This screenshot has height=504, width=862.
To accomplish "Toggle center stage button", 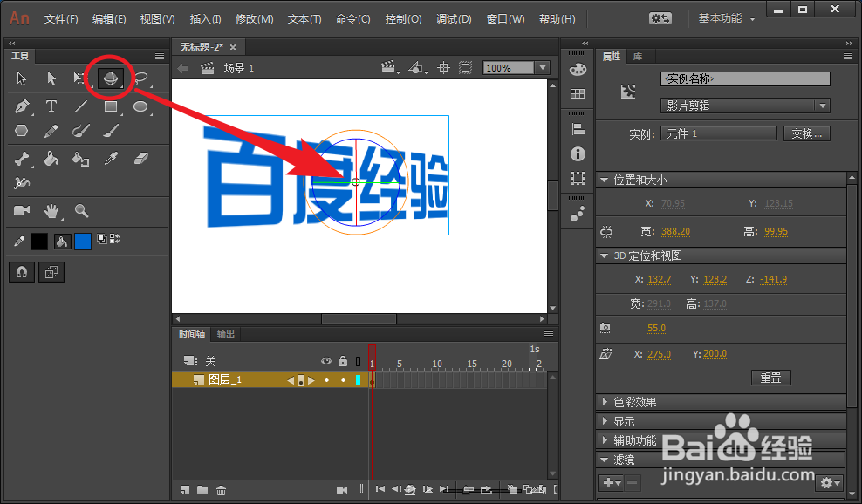I will [443, 68].
